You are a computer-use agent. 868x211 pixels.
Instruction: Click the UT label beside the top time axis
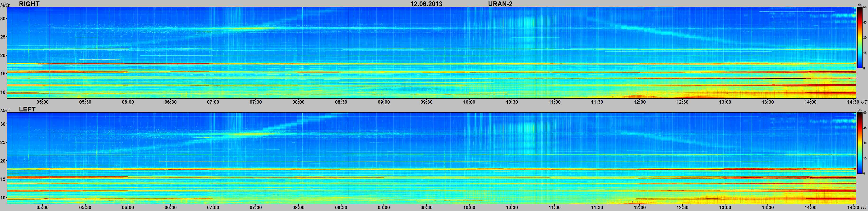pyautogui.click(x=864, y=102)
